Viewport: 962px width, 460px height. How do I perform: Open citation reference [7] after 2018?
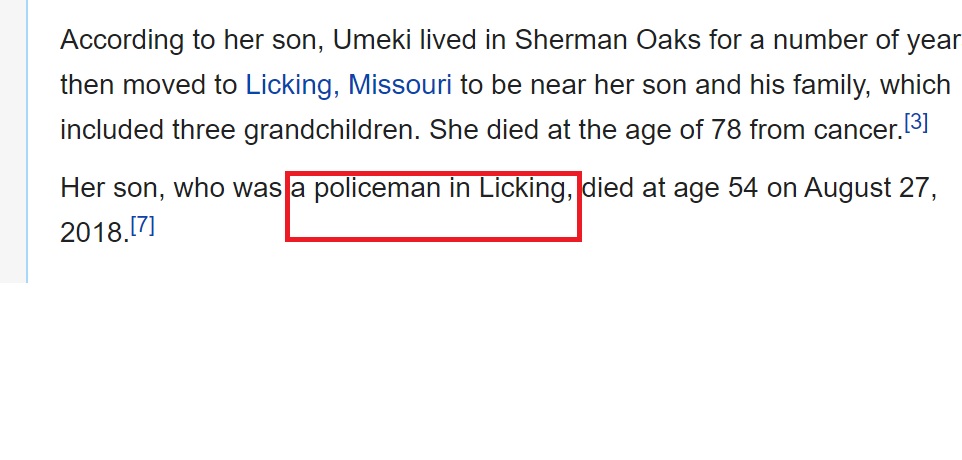coord(143,226)
